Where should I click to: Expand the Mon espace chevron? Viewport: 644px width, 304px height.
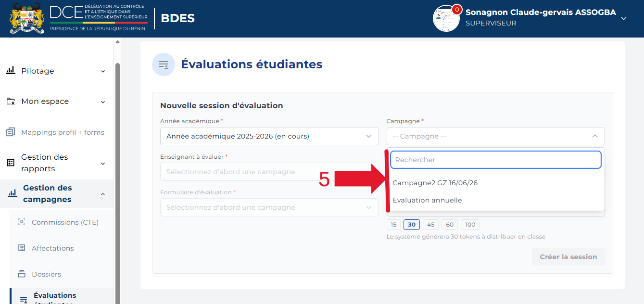(x=103, y=102)
